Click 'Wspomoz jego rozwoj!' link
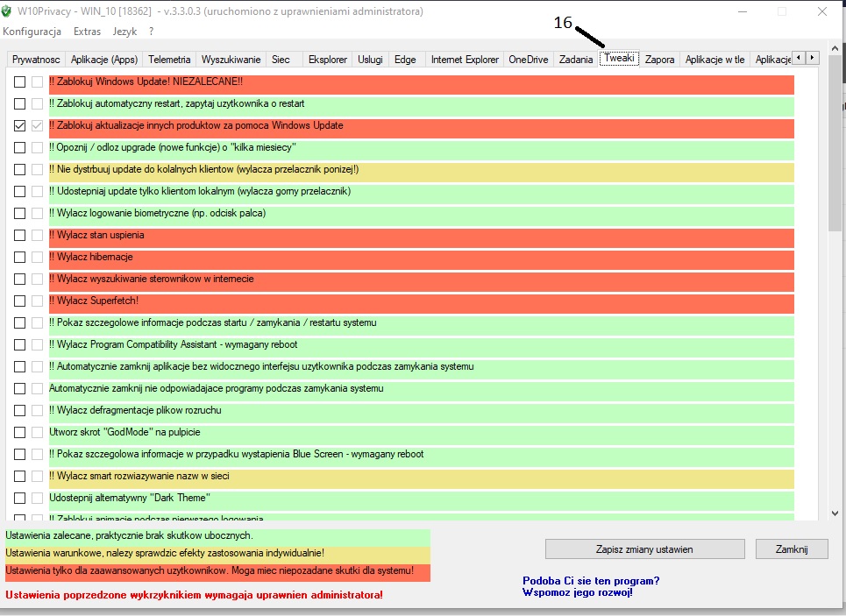Viewport: 846px width, 616px height. point(578,592)
